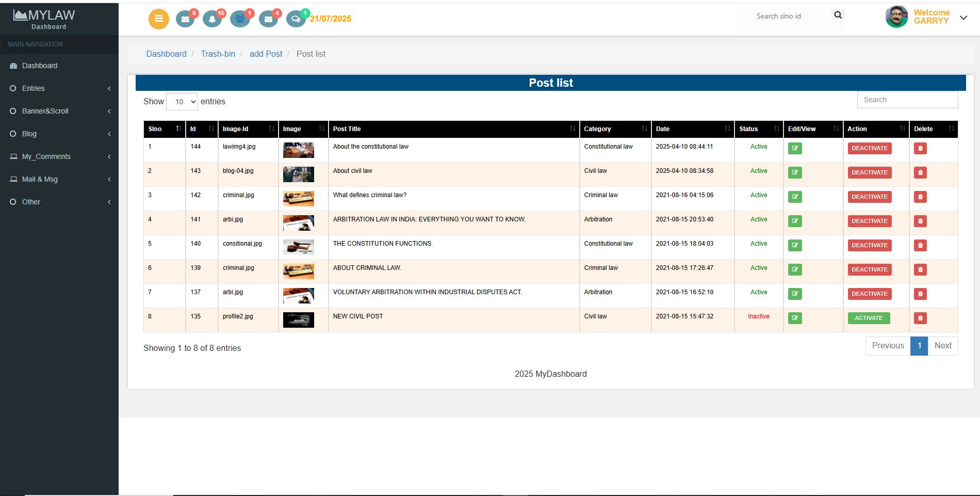Deactivate the VOLUNTARY ARBITRATION post
Viewport: 980px width, 496px height.
[x=870, y=294]
